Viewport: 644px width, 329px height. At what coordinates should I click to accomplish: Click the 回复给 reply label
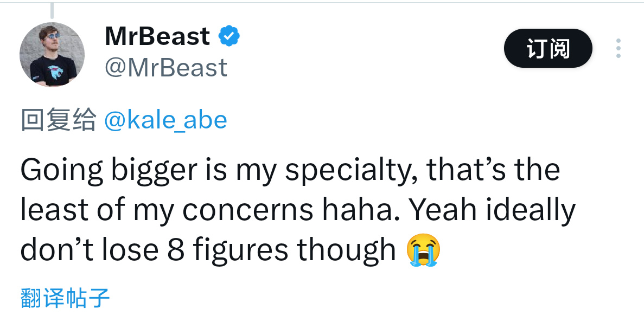click(x=59, y=120)
